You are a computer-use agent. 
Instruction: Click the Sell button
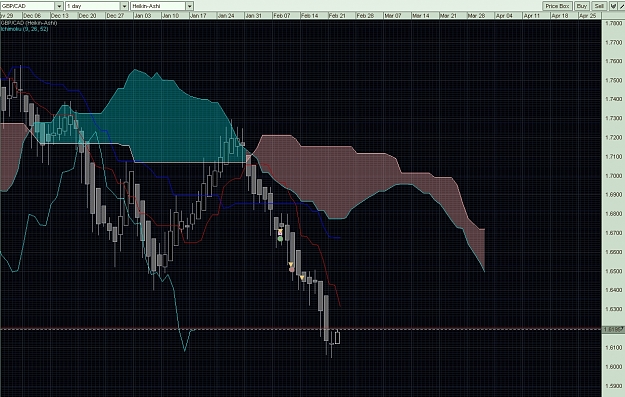[599, 6]
